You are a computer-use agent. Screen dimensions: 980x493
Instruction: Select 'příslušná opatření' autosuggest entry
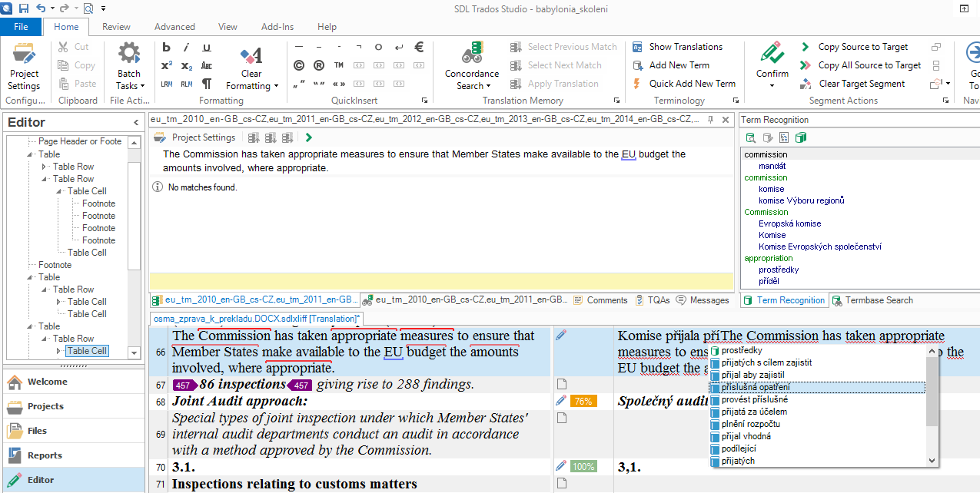[x=818, y=387]
